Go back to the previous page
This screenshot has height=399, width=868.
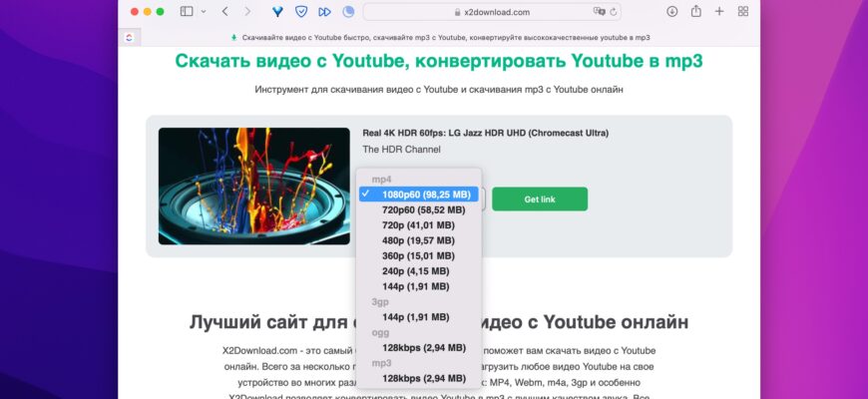click(224, 12)
